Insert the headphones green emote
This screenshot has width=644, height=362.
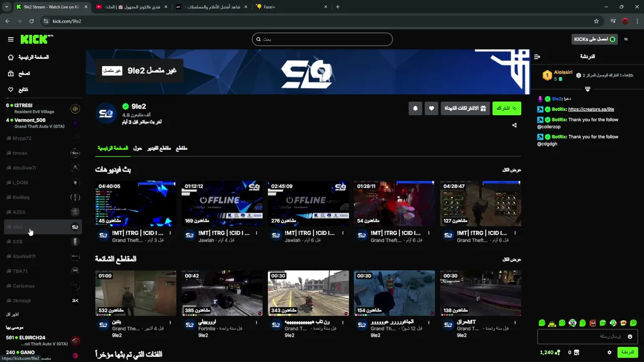tap(572, 323)
